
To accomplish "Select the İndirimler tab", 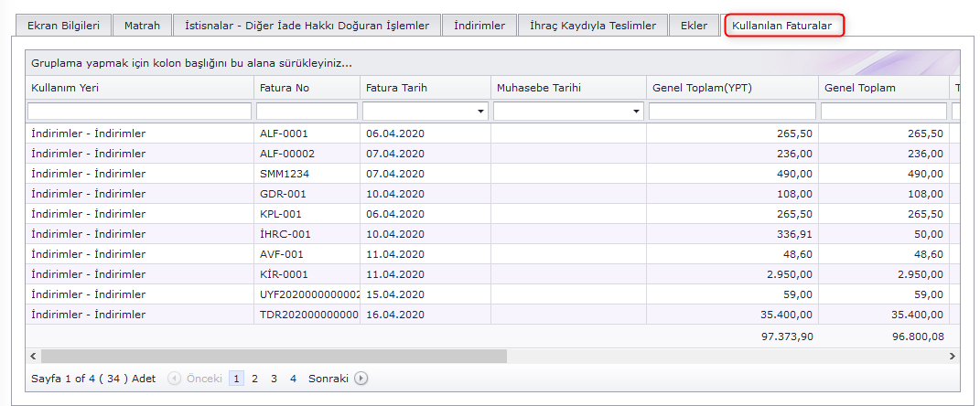I will [x=479, y=26].
